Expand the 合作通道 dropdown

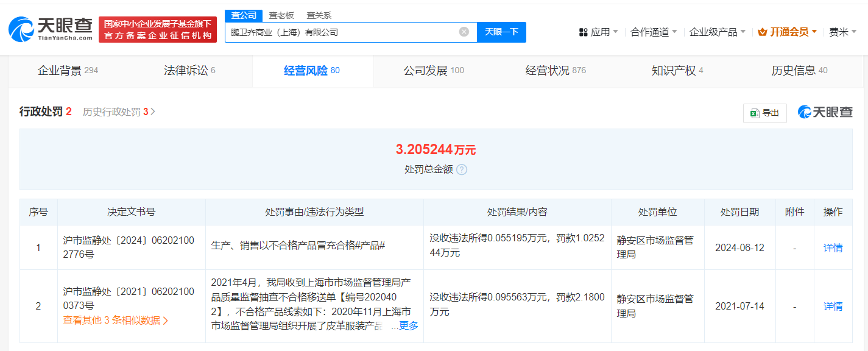[653, 32]
